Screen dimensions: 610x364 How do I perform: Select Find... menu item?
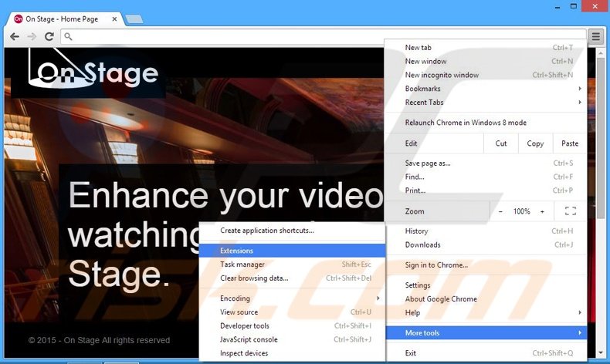[x=485, y=177]
